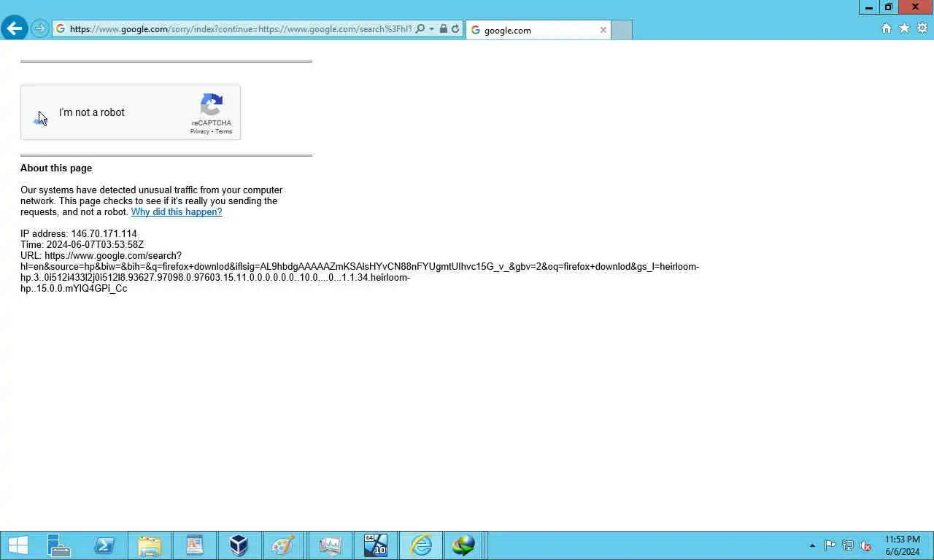Open the network status tray icon
Viewport: 934px width, 560px height.
tap(848, 545)
